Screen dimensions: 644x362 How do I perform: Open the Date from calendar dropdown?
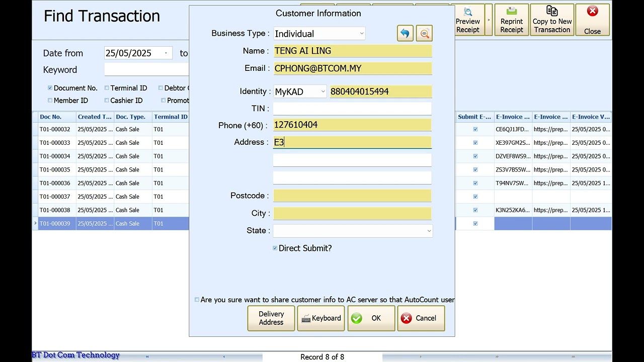point(166,53)
